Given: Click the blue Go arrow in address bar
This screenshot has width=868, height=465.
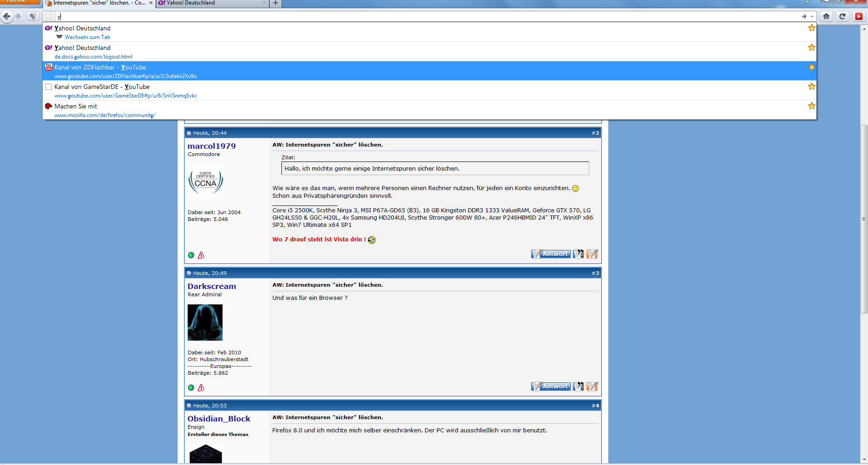Looking at the screenshot, I should pyautogui.click(x=804, y=16).
